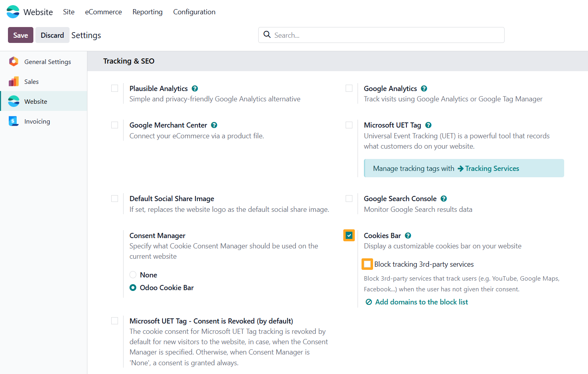
Task: Expand the Reporting menu
Action: (147, 12)
